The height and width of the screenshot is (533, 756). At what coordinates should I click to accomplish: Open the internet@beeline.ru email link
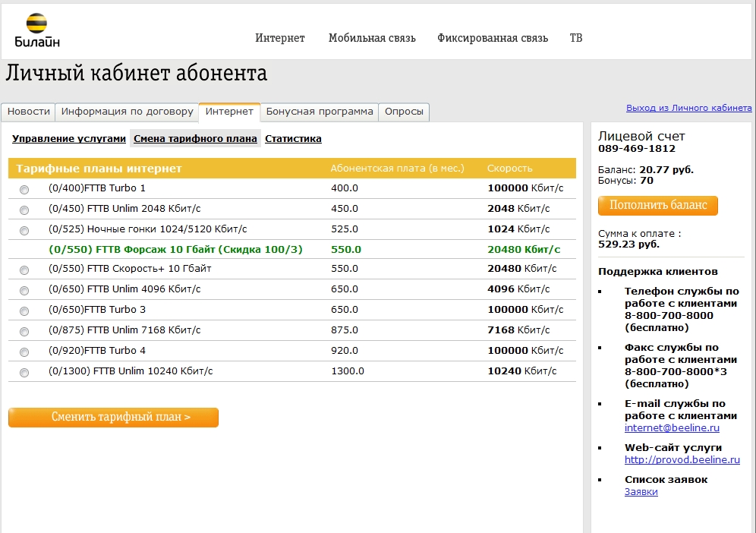pyautogui.click(x=672, y=428)
